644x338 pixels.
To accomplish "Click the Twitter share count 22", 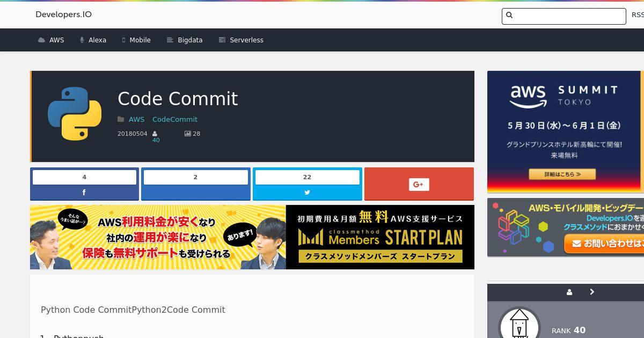I will click(307, 177).
